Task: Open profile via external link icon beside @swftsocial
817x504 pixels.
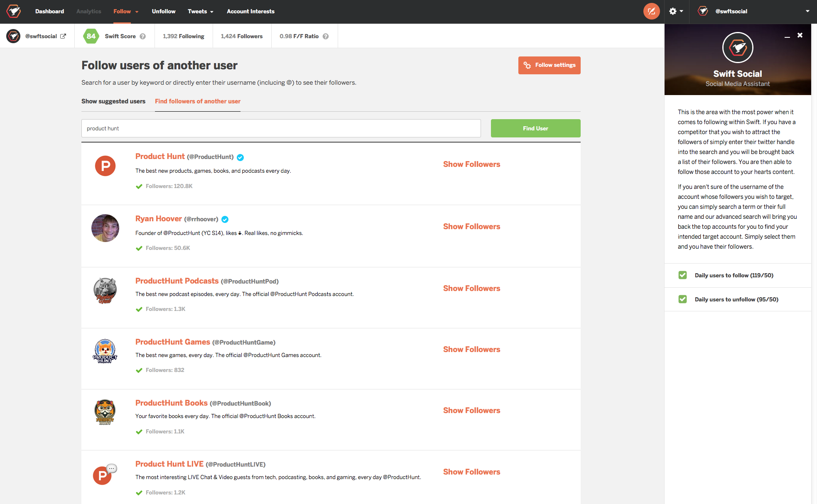Action: click(x=63, y=36)
